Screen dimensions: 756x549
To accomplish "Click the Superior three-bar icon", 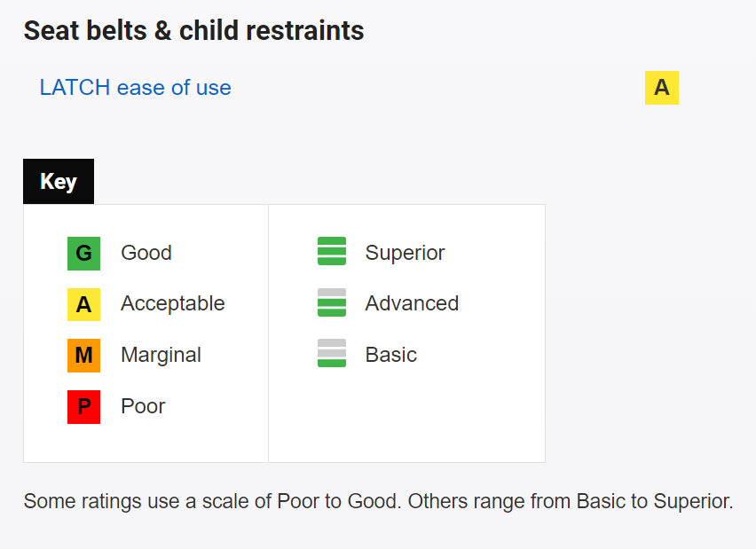I will tap(331, 252).
